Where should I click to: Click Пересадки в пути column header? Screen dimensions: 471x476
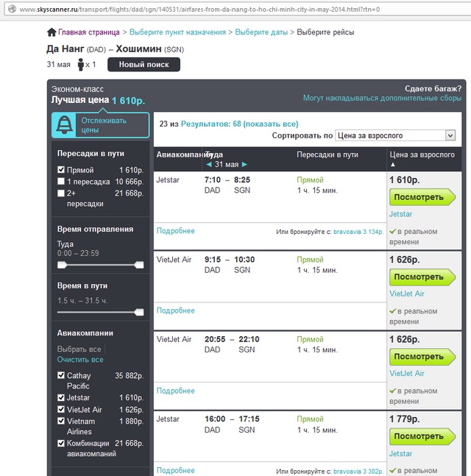[327, 154]
